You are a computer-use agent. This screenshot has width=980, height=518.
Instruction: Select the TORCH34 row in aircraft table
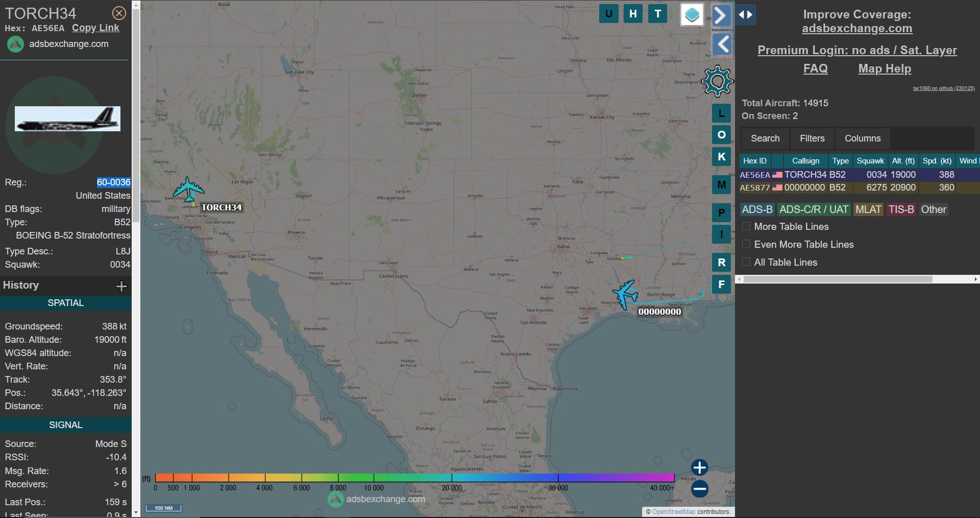pos(859,175)
